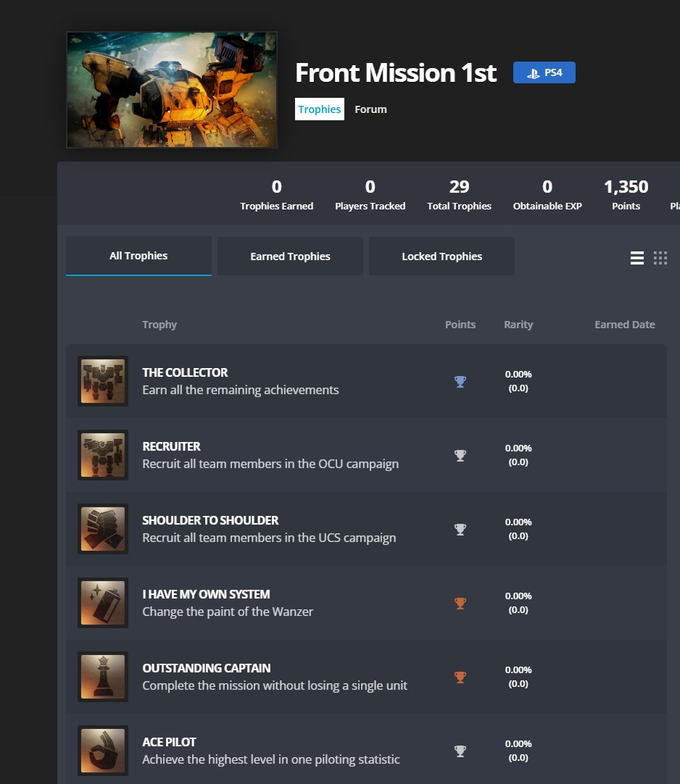Click SHOULDER TO SHOULDER trophy image
Viewport: 680px width, 784px height.
point(102,529)
